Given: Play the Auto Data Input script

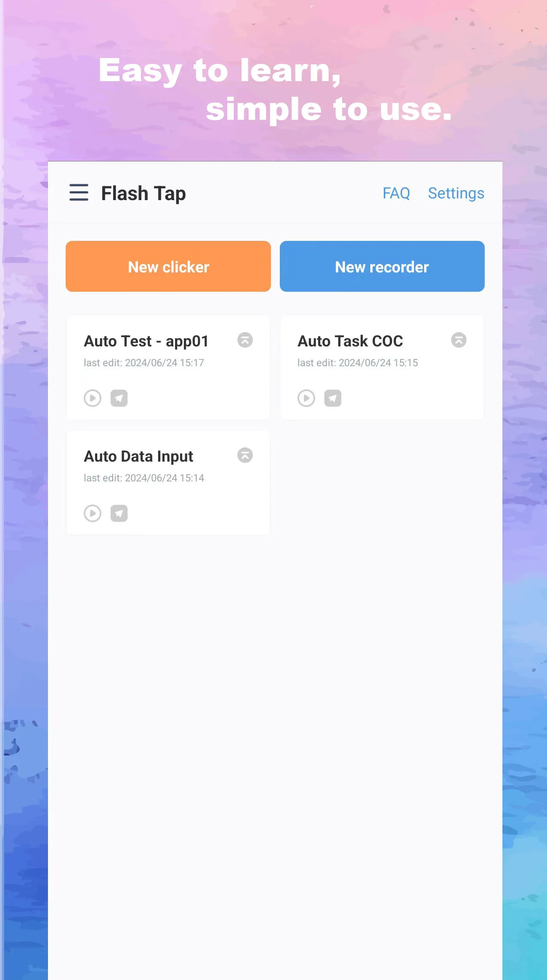Looking at the screenshot, I should pos(93,513).
